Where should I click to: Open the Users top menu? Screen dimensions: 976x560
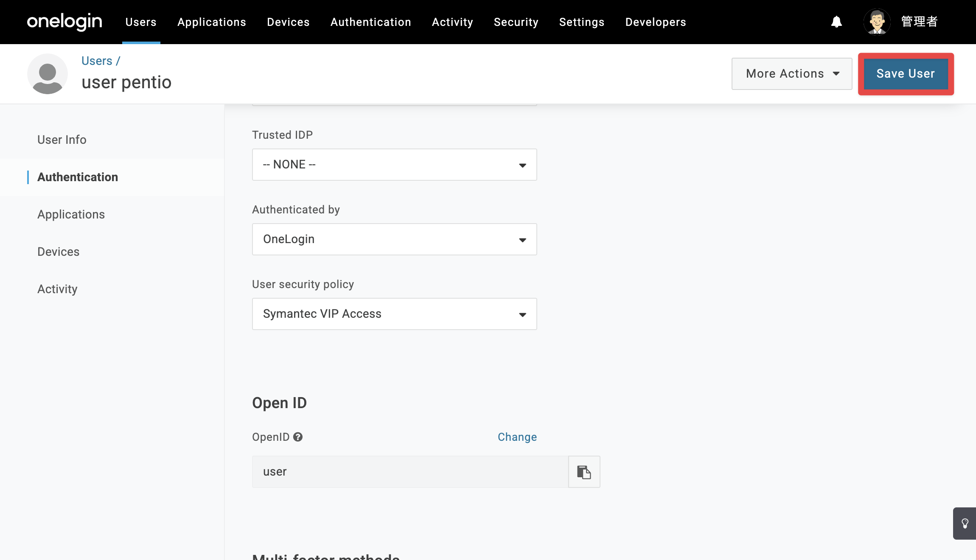tap(141, 22)
